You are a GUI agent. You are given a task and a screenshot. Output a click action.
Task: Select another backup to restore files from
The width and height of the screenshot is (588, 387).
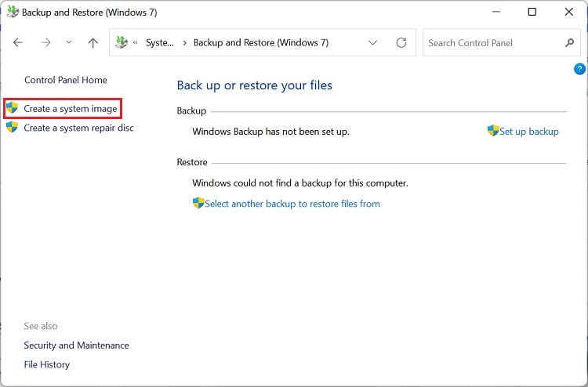[292, 204]
